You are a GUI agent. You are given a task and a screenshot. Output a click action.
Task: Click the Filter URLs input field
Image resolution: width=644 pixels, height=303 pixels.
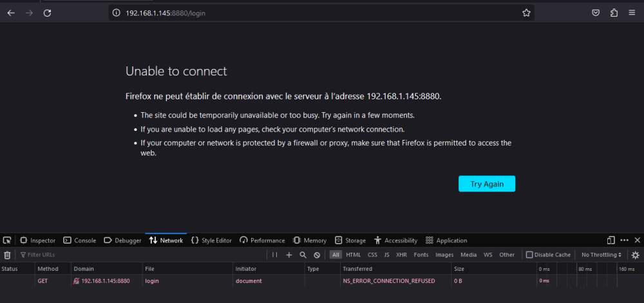pos(142,255)
